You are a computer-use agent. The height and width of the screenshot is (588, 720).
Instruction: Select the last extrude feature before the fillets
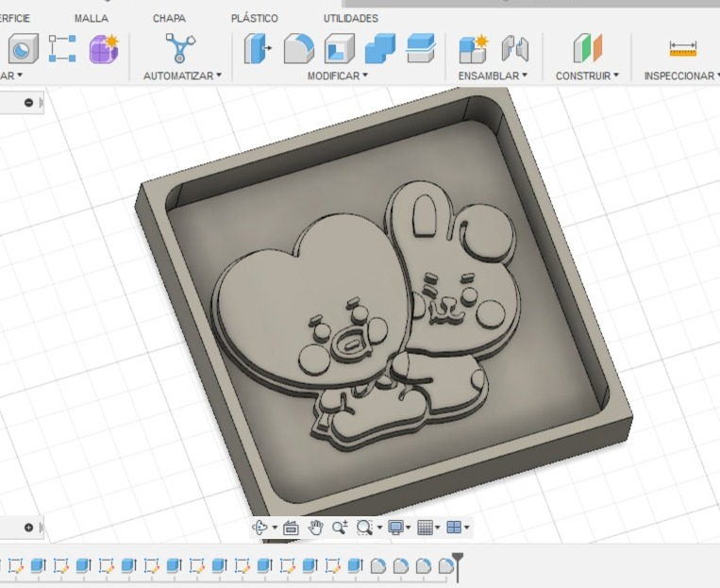(355, 565)
